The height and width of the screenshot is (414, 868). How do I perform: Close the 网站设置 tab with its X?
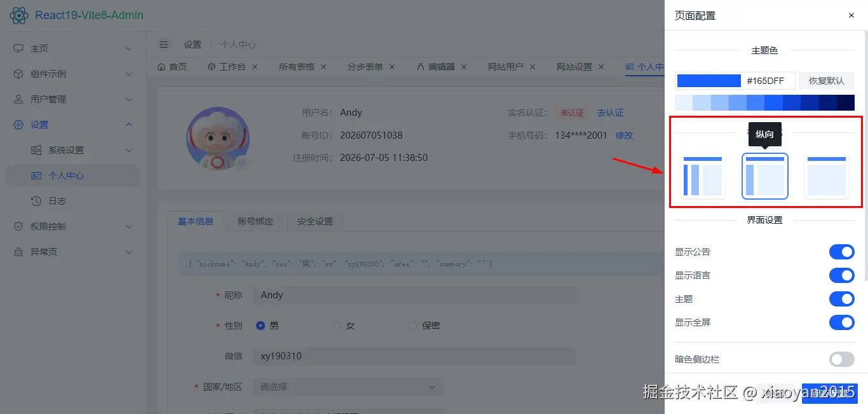(x=601, y=67)
